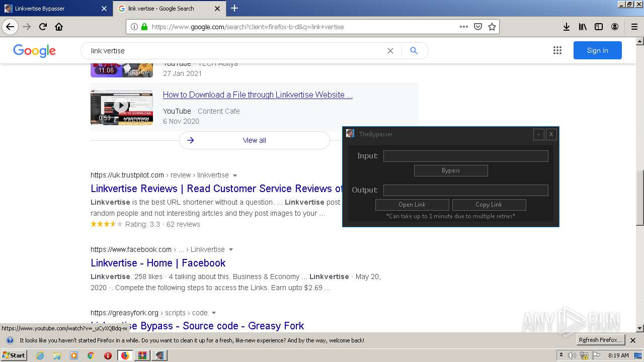The image size is (644, 362).
Task: Close TheBypasser window
Action: (551, 134)
